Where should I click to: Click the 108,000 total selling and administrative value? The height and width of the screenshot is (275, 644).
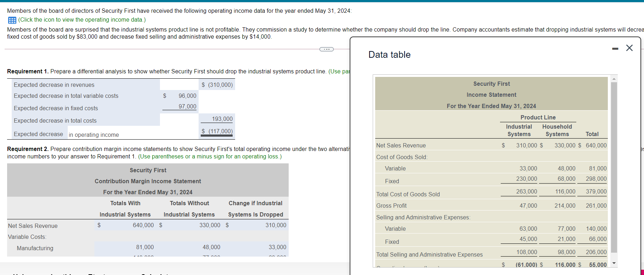click(x=527, y=252)
